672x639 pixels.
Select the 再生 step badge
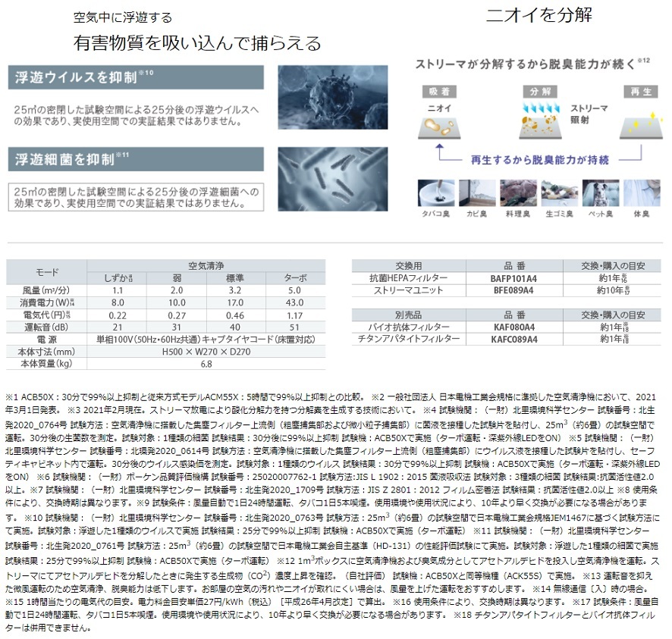coord(641,92)
